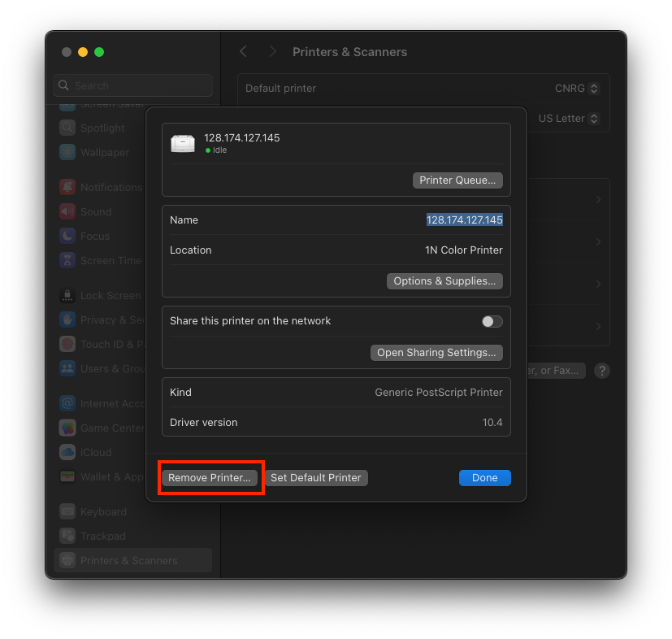Open the Keyboard icon in sidebar

tap(68, 511)
